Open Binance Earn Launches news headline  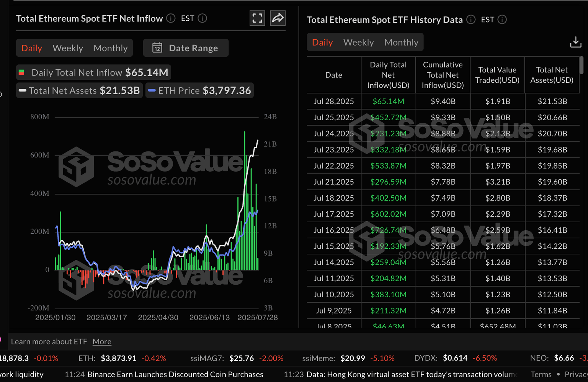click(175, 374)
